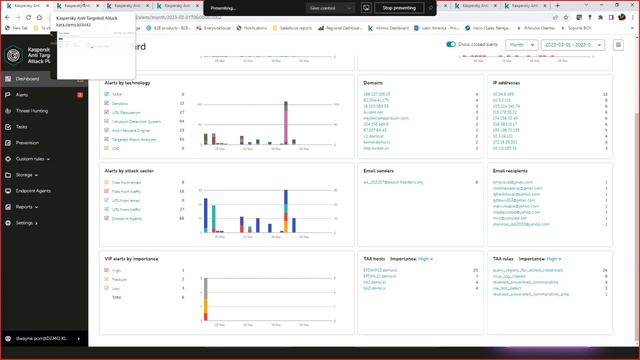Open Salesforce reports bookmark
The width and height of the screenshot is (640, 360).
(292, 28)
